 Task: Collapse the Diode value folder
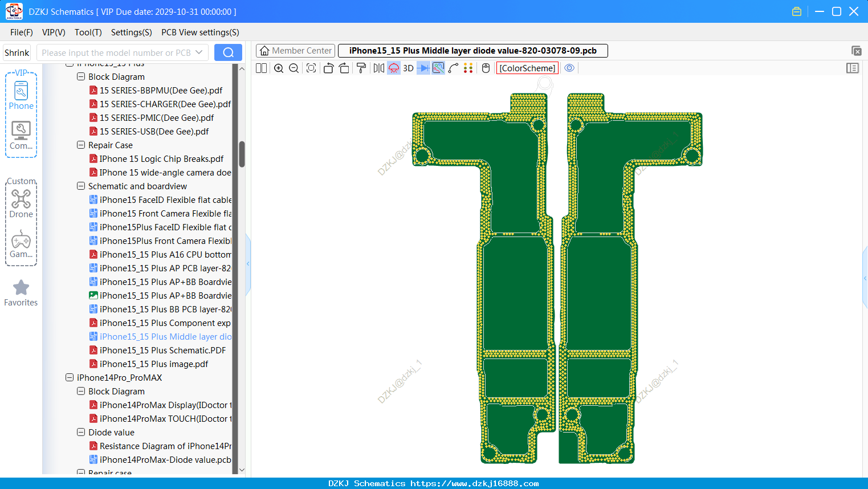pyautogui.click(x=81, y=432)
